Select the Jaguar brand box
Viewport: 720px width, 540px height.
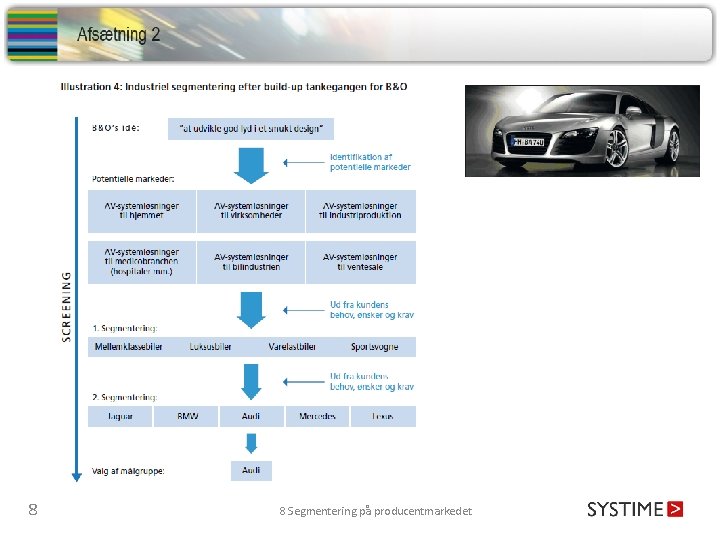click(x=120, y=416)
